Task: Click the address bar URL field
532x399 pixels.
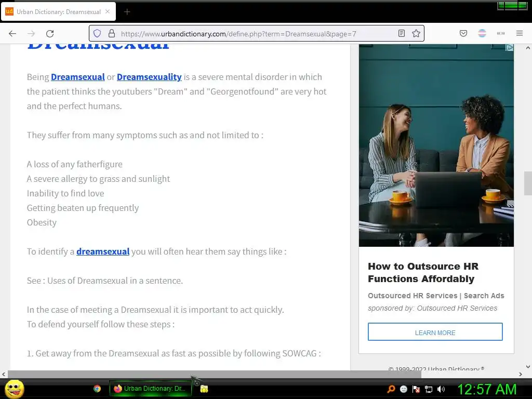Action: (x=256, y=34)
